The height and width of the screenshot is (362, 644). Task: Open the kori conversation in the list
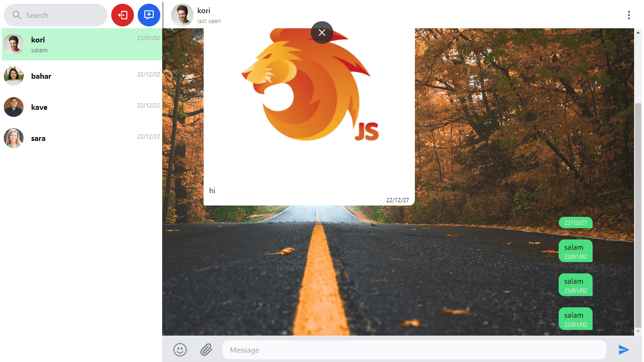82,44
